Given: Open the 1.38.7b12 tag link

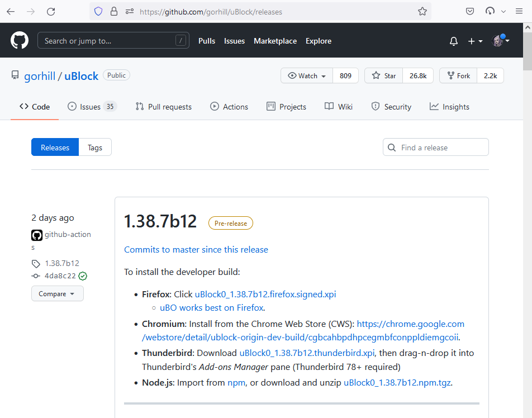Looking at the screenshot, I should click(61, 263).
